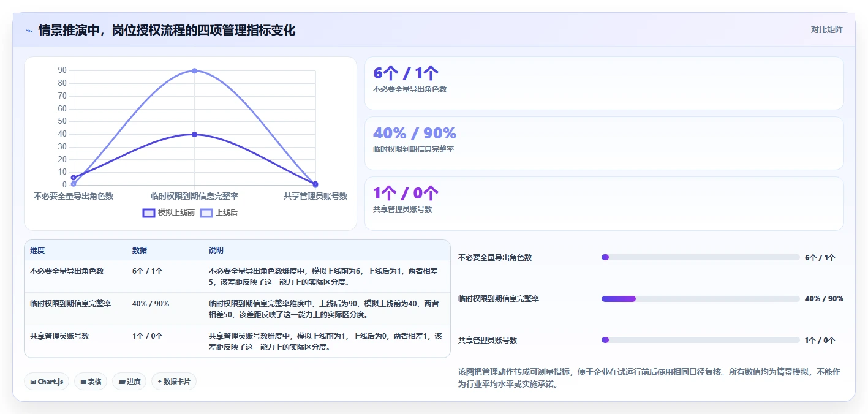Click the 临时权限到期信息完整率 progress bar
Screen dimensions: 868x414
701,299
